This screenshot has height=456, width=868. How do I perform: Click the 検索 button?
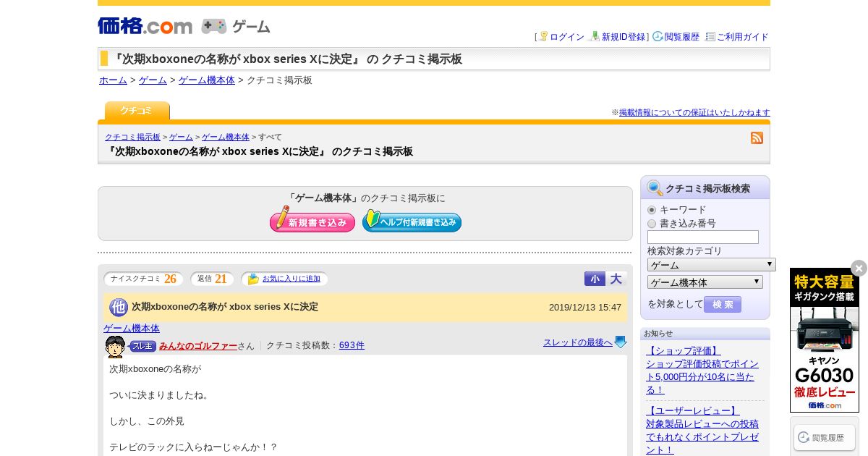[723, 304]
